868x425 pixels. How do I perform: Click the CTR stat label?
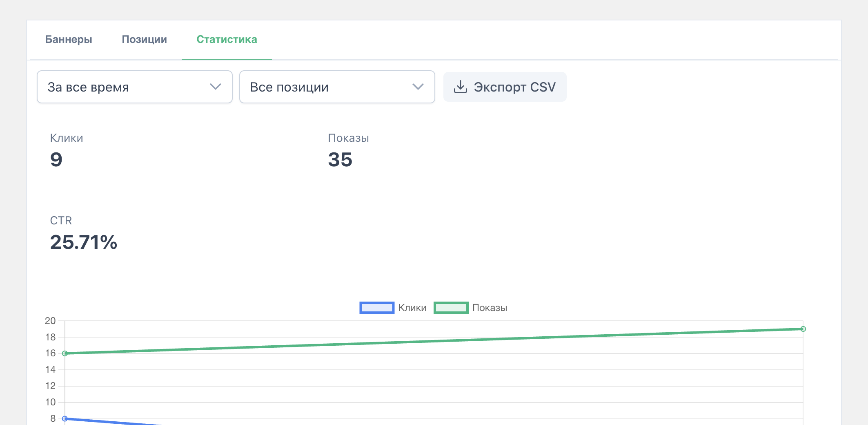tap(61, 221)
